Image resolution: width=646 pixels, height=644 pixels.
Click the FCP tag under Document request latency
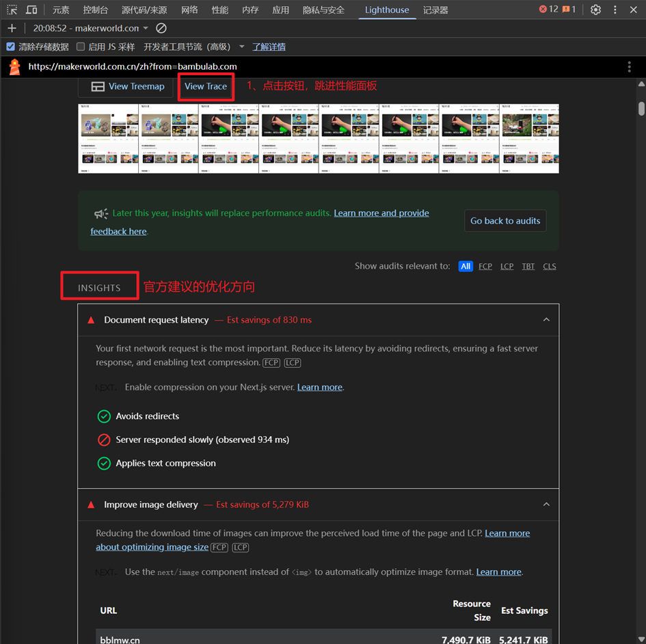click(271, 362)
